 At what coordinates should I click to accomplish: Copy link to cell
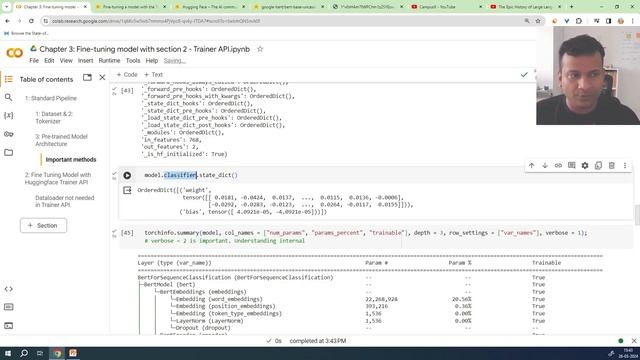point(558,165)
